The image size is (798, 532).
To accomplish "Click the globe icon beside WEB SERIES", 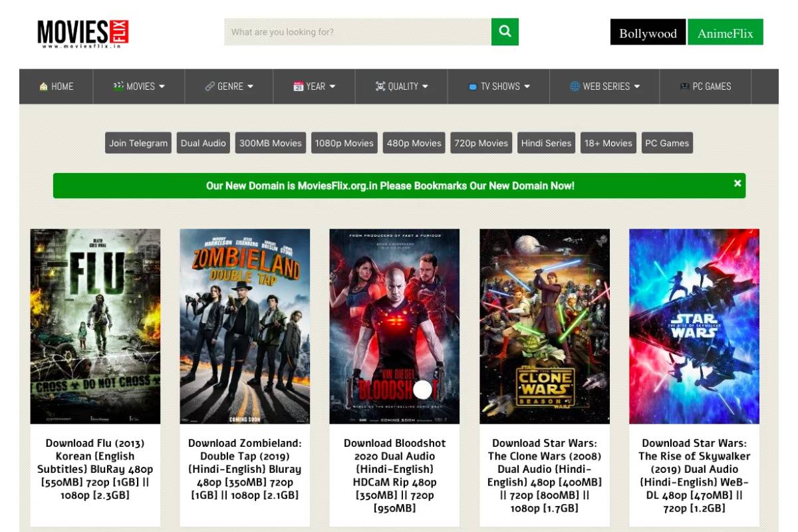I will 575,86.
